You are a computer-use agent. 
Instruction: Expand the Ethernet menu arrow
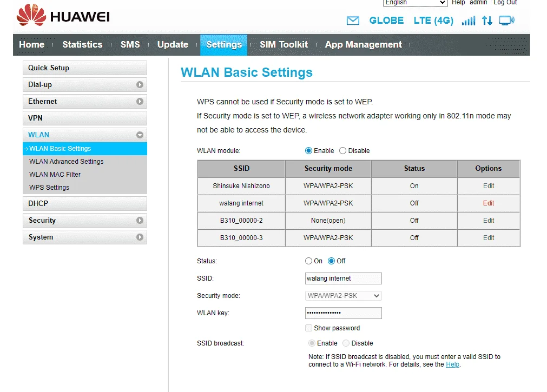(140, 102)
